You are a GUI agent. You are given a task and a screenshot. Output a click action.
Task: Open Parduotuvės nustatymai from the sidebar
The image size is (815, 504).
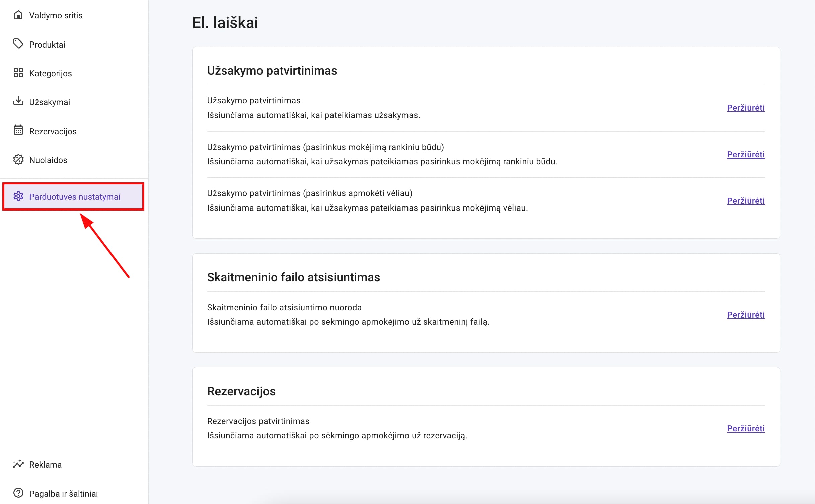point(75,196)
